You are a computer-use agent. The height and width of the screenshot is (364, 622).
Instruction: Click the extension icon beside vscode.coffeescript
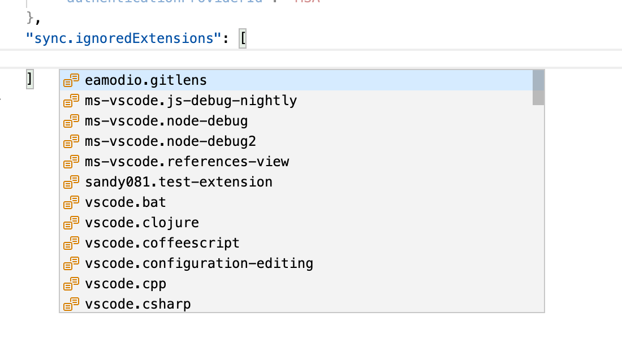click(x=71, y=242)
